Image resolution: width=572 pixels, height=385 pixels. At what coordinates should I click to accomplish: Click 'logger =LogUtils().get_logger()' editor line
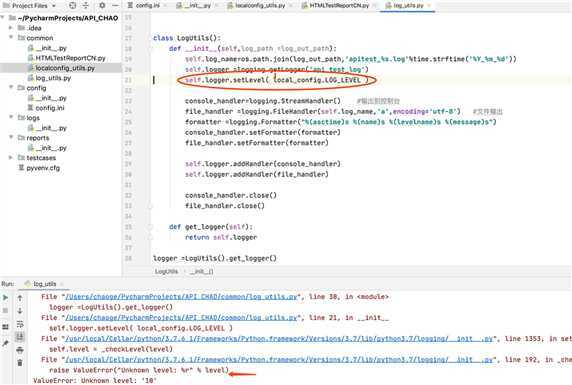(x=215, y=258)
